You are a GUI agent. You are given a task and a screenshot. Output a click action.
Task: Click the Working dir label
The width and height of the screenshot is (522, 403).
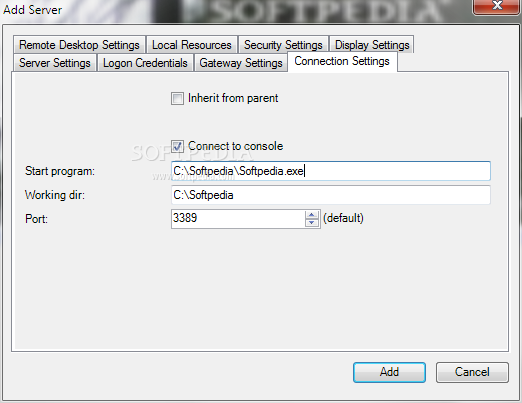click(55, 195)
